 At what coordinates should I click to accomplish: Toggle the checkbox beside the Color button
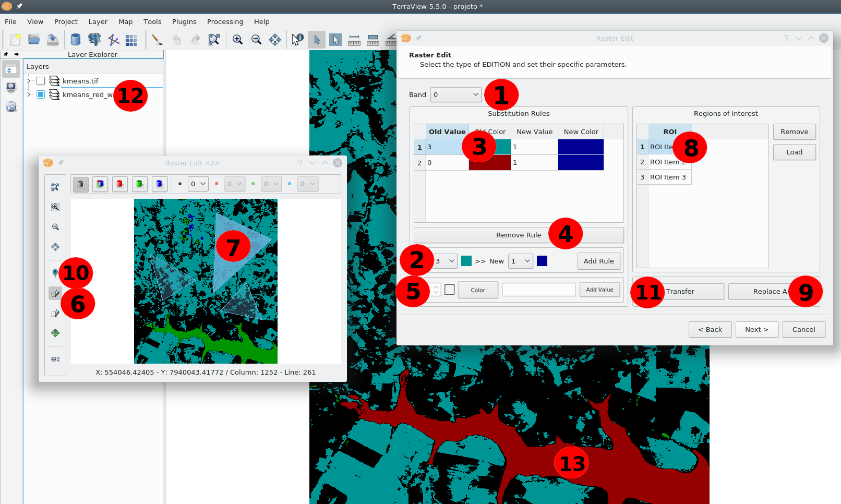pos(450,290)
